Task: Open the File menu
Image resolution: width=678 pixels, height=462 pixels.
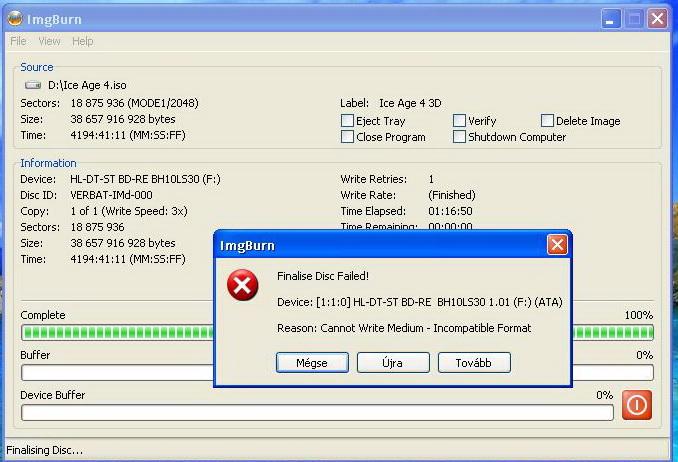Action: 18,41
